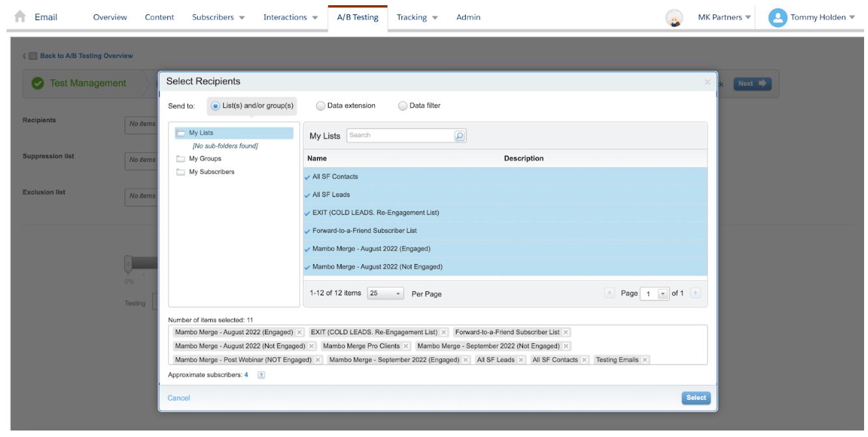
Task: Open the My Groups folder
Action: click(205, 159)
